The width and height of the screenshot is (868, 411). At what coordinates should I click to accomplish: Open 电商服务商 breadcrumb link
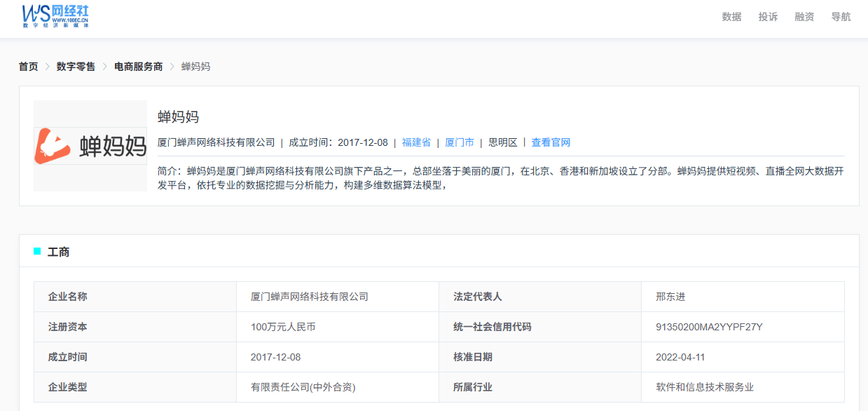click(138, 67)
